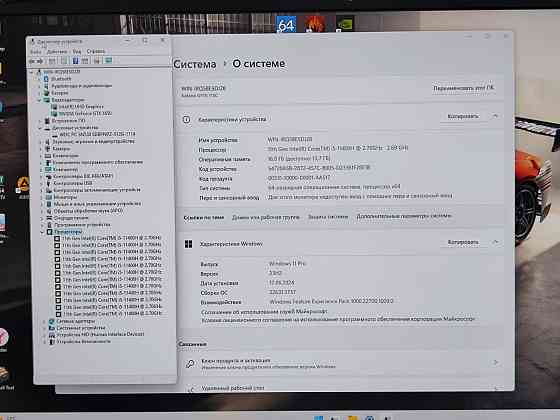Screen dimensions: 560x420
Task: Collapse the Характеристики устройства section chevron
Action: pos(495,116)
